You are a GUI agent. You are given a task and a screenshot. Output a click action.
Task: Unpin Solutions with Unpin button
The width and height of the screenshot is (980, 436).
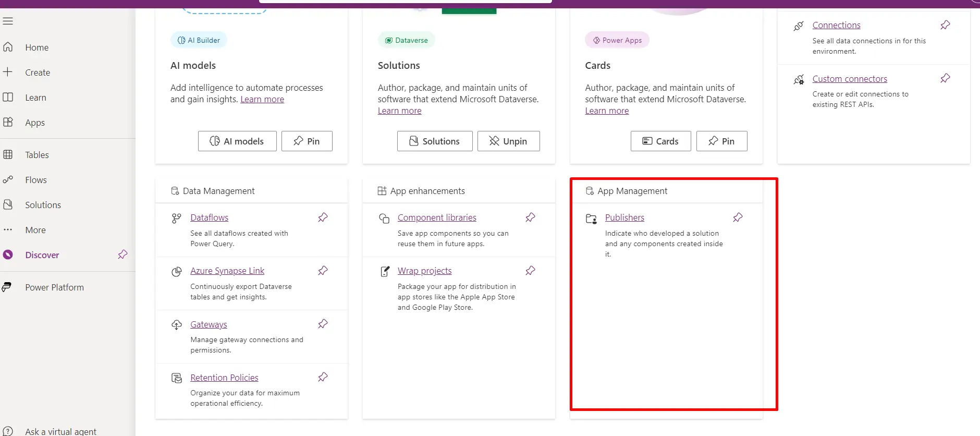508,141
